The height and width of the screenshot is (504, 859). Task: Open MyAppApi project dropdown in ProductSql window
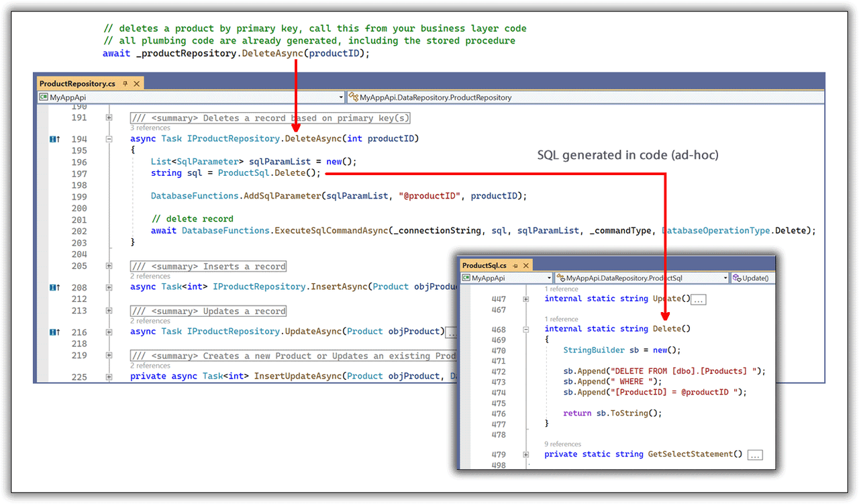(x=507, y=278)
